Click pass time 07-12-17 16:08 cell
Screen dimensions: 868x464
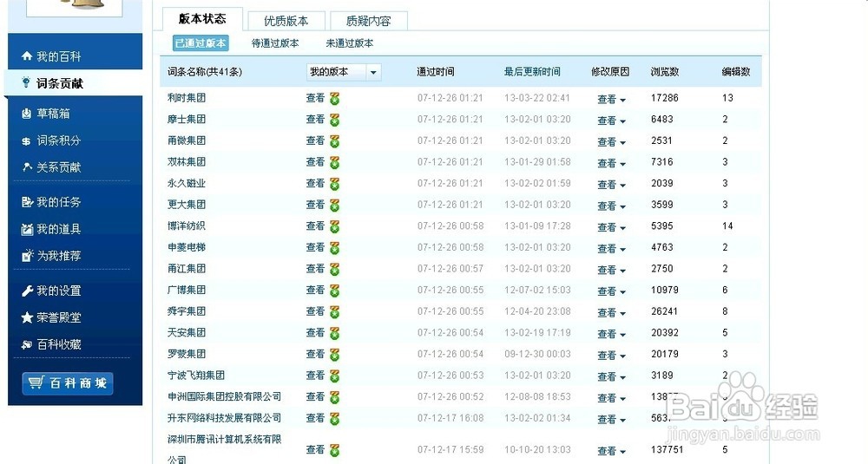tap(450, 418)
